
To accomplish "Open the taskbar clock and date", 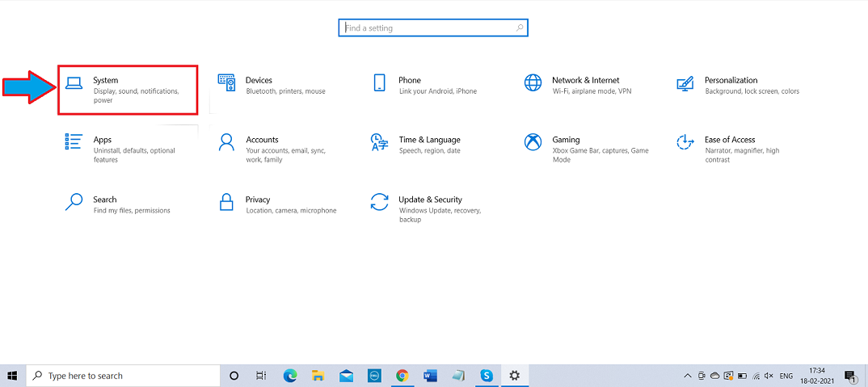I will 815,376.
